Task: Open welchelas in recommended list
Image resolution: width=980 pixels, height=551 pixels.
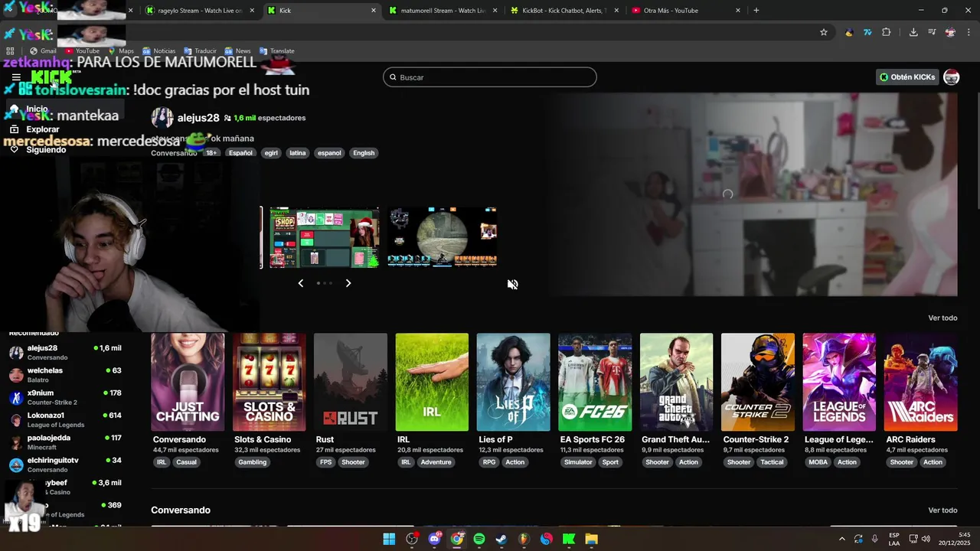Action: pos(65,375)
